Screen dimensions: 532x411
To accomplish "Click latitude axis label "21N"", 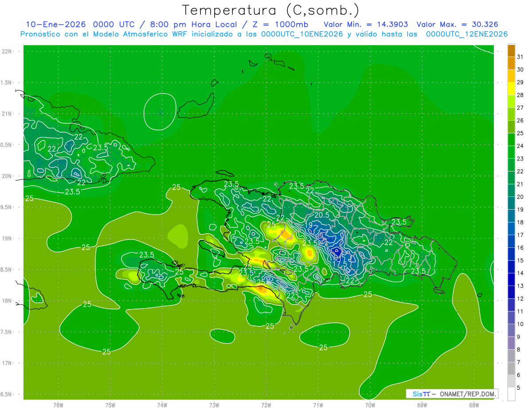I will coord(7,114).
